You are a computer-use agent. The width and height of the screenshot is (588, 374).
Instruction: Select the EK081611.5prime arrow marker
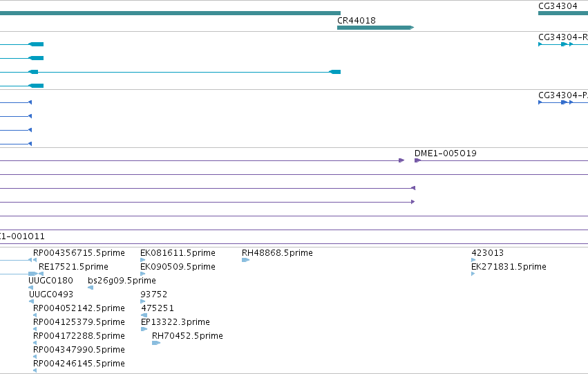[142, 260]
